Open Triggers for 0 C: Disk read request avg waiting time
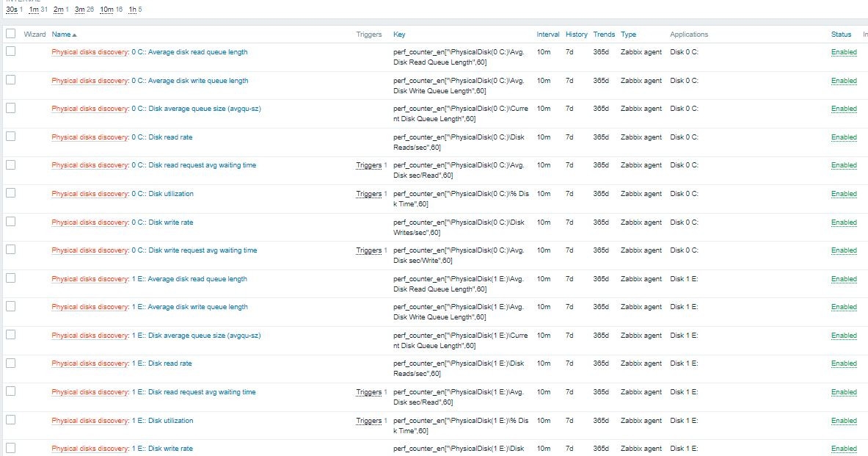This screenshot has height=456, width=868. pyautogui.click(x=369, y=165)
